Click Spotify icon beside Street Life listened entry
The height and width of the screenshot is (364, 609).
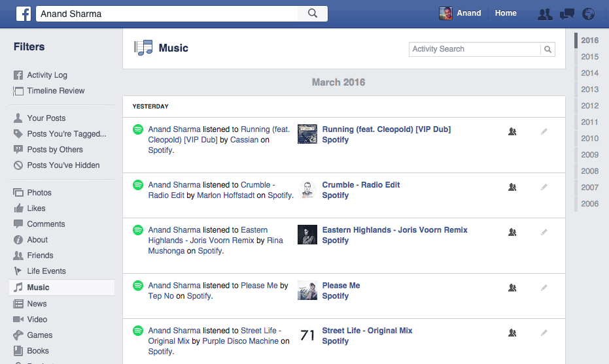pos(138,330)
